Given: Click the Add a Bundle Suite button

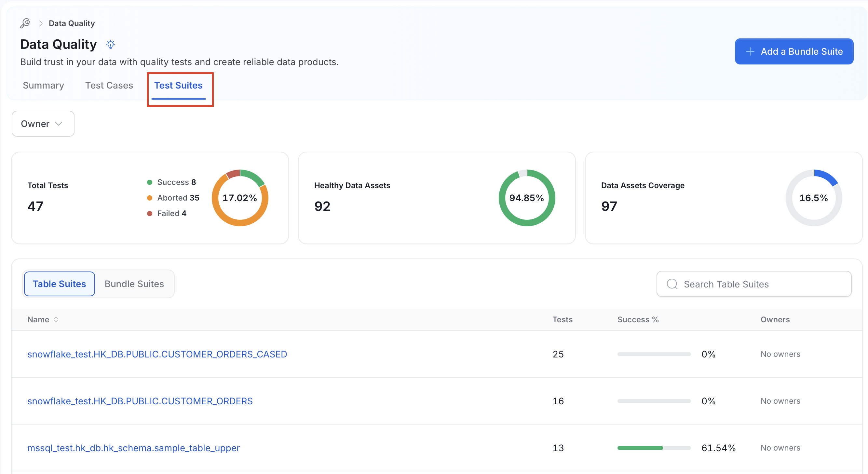Looking at the screenshot, I should pos(794,51).
